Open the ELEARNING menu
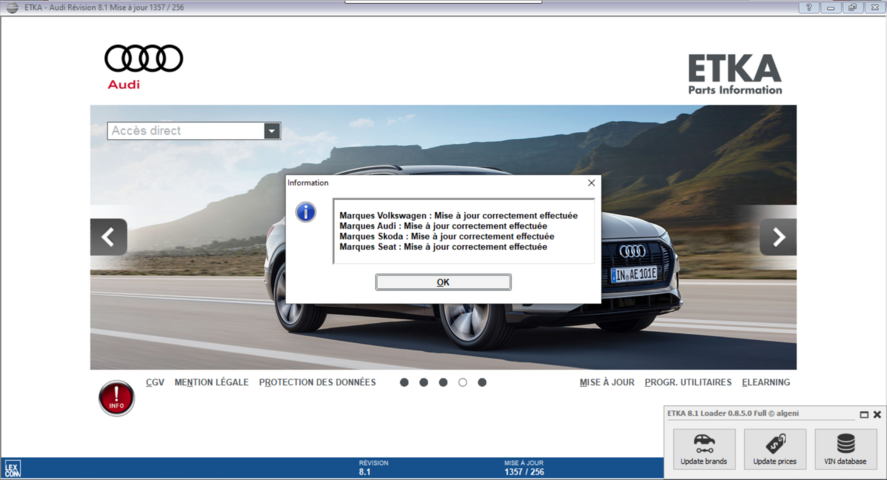Viewport: 887px width, 480px height. (x=766, y=383)
